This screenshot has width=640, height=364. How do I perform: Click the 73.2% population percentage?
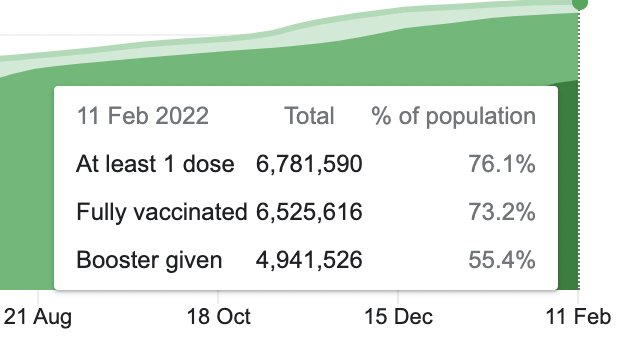point(502,212)
